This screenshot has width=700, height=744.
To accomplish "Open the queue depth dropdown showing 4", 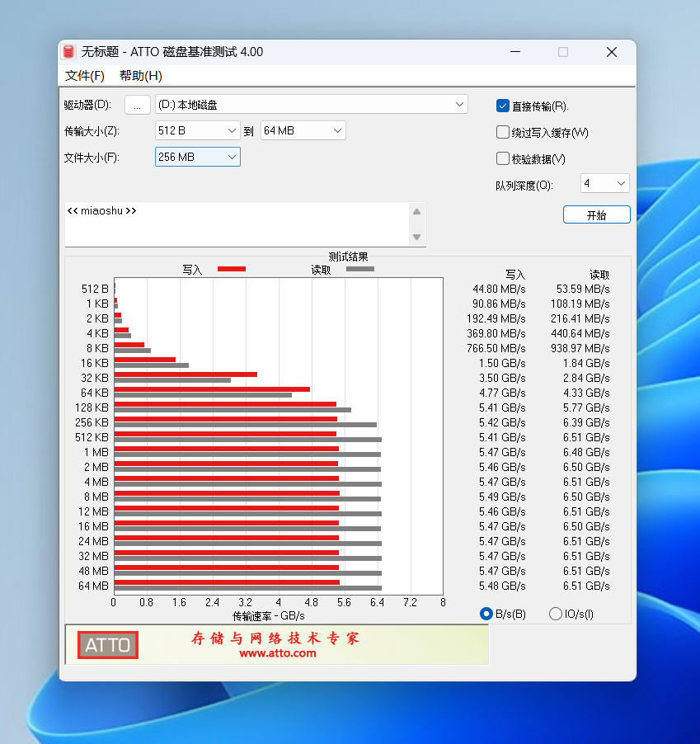I will (x=604, y=183).
